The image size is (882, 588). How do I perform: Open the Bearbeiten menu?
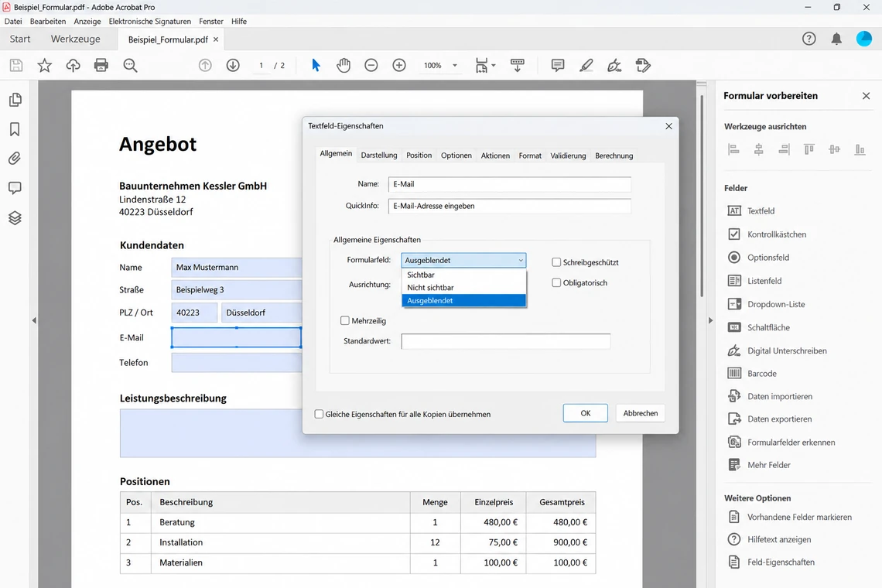pyautogui.click(x=48, y=22)
